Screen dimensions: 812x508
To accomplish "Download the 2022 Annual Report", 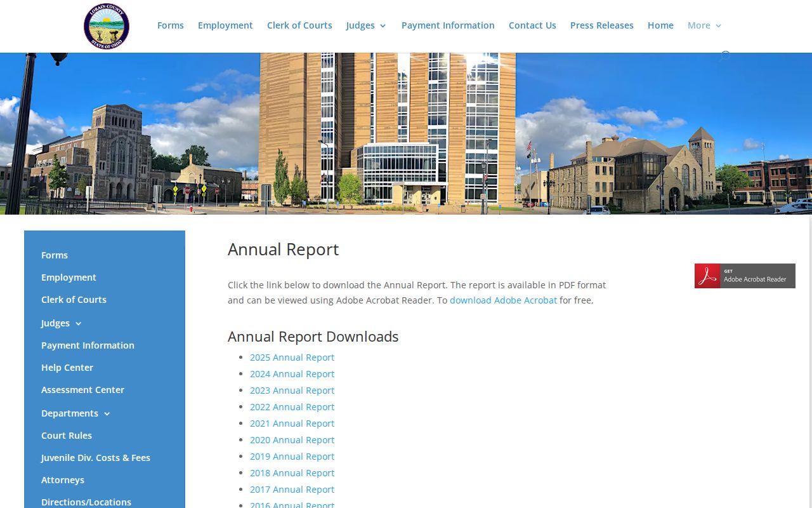I will point(292,407).
